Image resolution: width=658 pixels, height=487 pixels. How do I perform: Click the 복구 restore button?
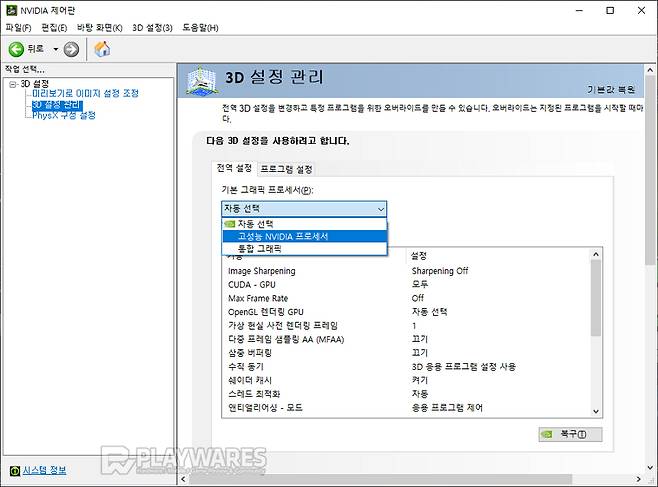570,434
